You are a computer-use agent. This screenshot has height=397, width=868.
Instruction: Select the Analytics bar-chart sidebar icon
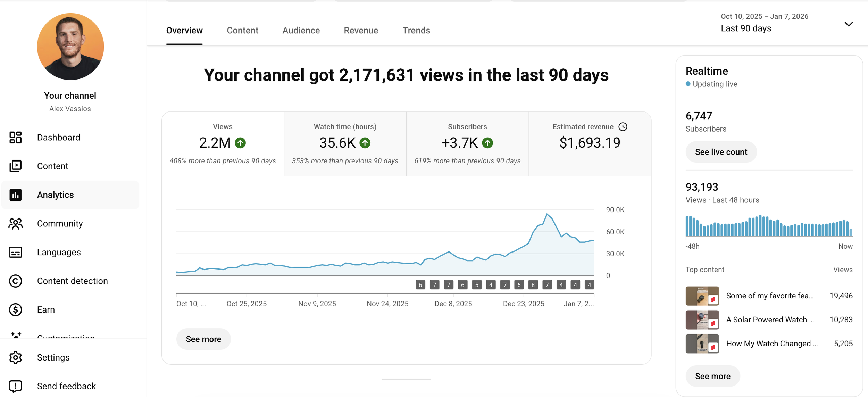(15, 195)
